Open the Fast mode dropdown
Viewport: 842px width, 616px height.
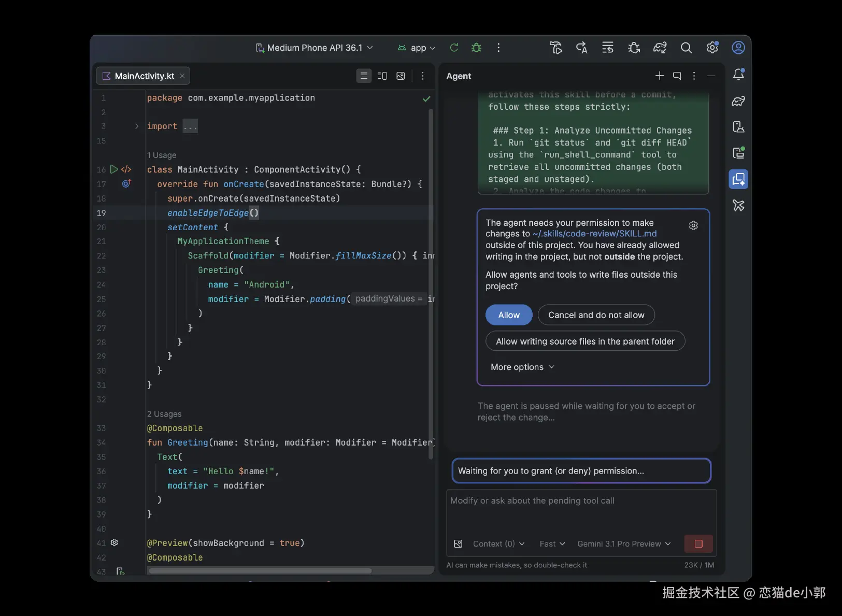pos(552,544)
